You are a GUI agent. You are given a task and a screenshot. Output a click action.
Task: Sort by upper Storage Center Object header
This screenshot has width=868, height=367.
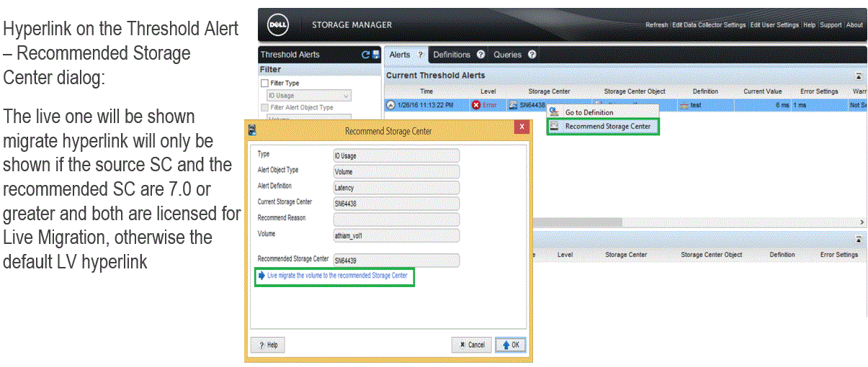point(635,91)
